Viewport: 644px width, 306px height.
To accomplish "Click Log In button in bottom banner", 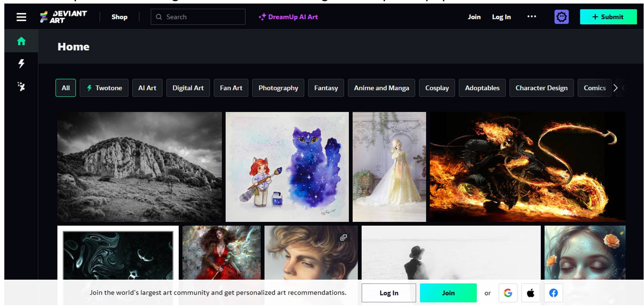I will tap(389, 293).
